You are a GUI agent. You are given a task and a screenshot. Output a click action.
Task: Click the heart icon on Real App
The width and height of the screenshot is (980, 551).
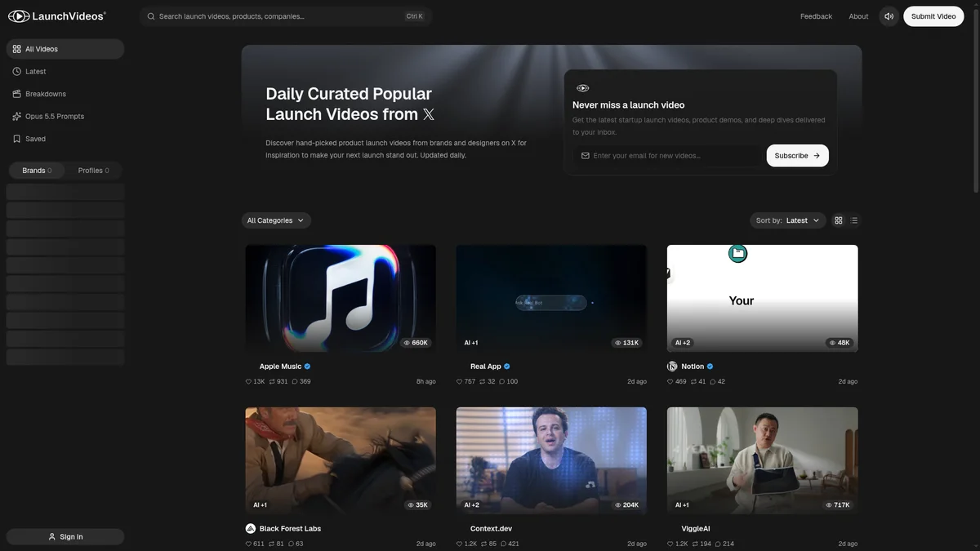click(x=460, y=381)
